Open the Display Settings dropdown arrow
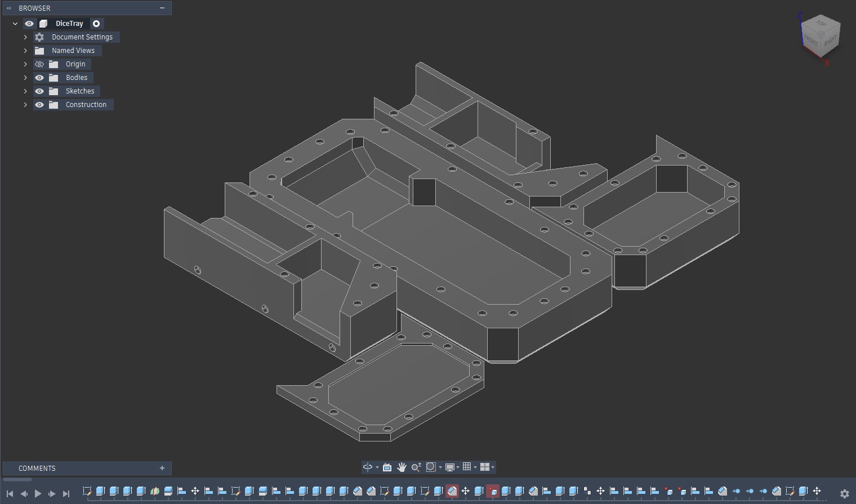Screen dimensions: 856x504 458,467
